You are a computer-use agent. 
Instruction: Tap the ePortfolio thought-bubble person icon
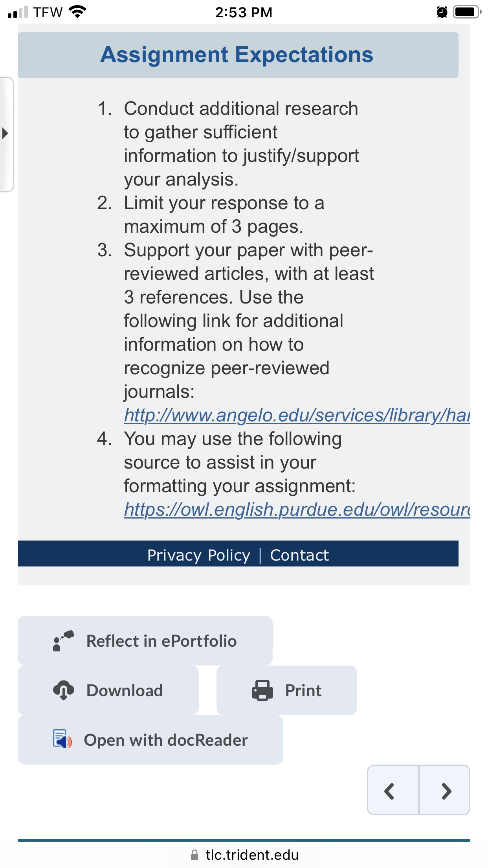pos(63,641)
